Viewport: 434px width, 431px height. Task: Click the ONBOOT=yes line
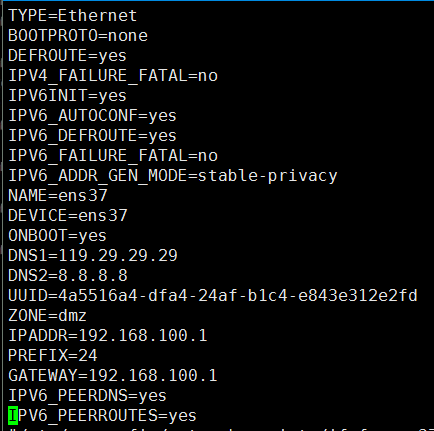coord(57,236)
